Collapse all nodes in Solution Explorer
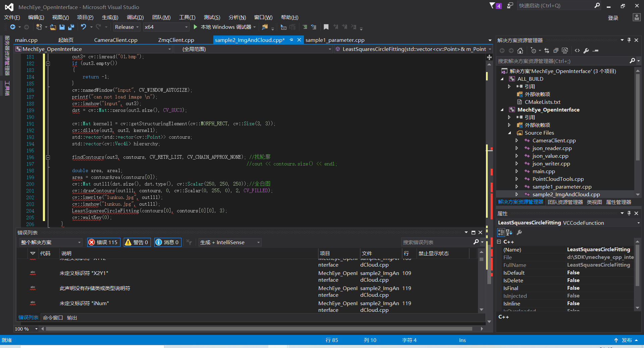Image resolution: width=644 pixels, height=348 pixels. click(556, 51)
